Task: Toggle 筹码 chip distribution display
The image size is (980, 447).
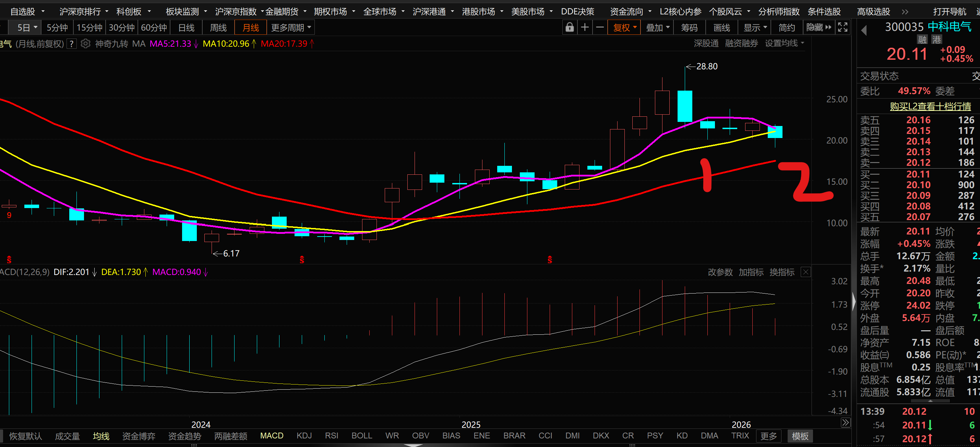Action: (x=689, y=27)
